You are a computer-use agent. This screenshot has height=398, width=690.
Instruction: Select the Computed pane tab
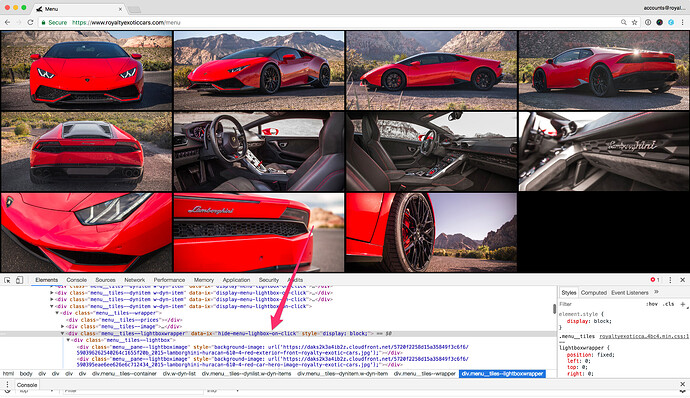coord(594,293)
